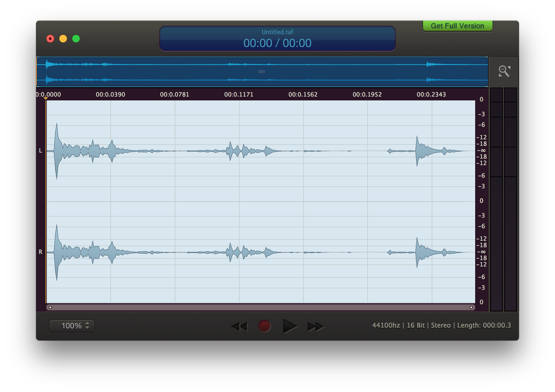
Task: Click the left handle of the scrollbar
Action: [50, 307]
